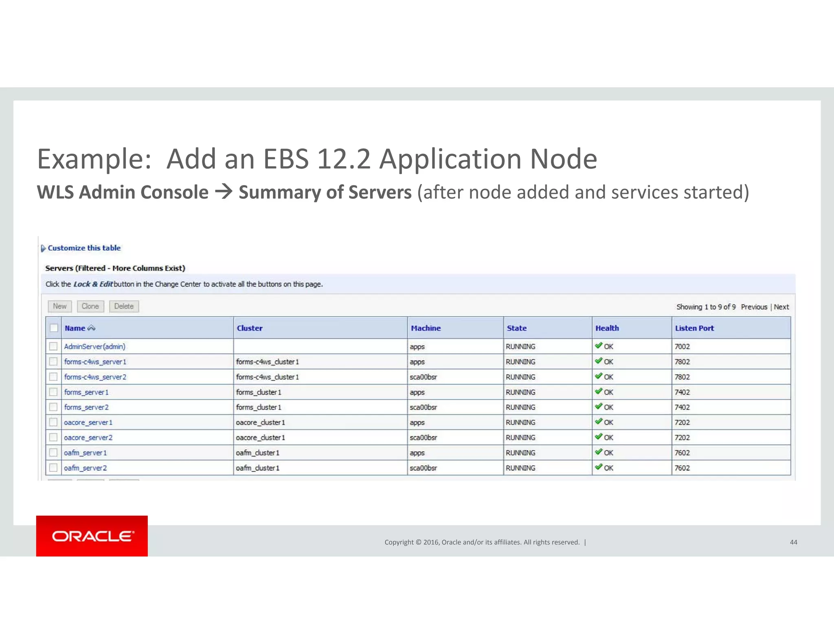Click the health checkmark icon for oacore_server2
Screen dimensions: 834x644
598,436
